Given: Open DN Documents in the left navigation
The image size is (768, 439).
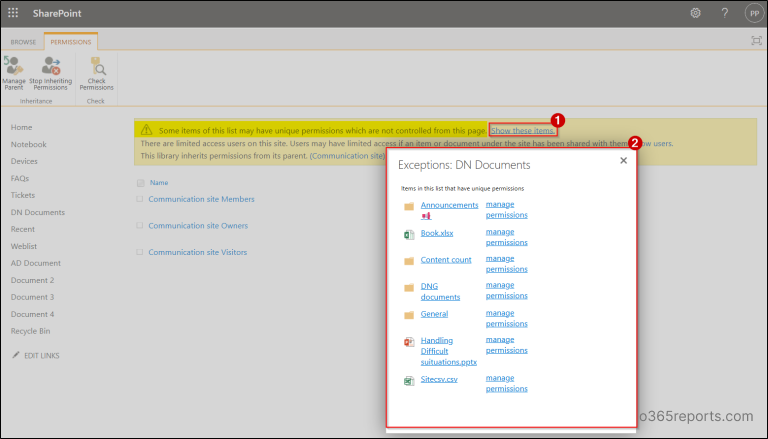Looking at the screenshot, I should pos(38,212).
